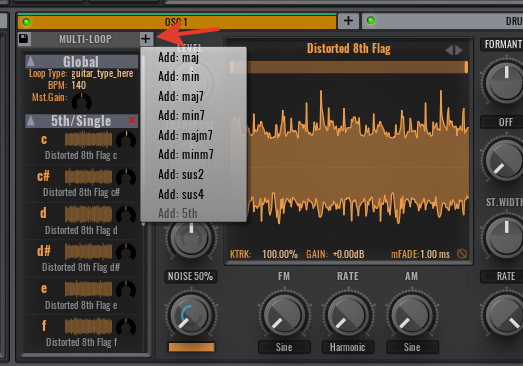523x366 pixels.
Task: Adjust the gain knob of loop d
Action: tap(126, 215)
